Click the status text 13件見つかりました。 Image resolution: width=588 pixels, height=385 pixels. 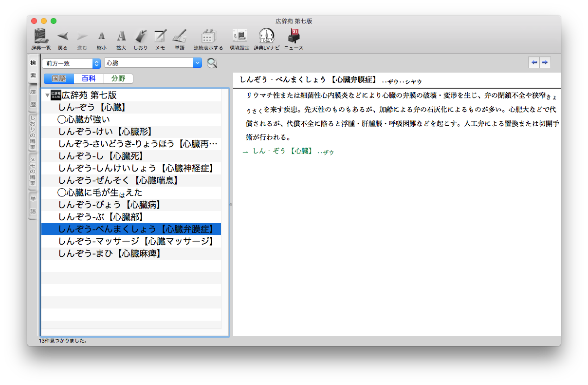click(x=63, y=341)
